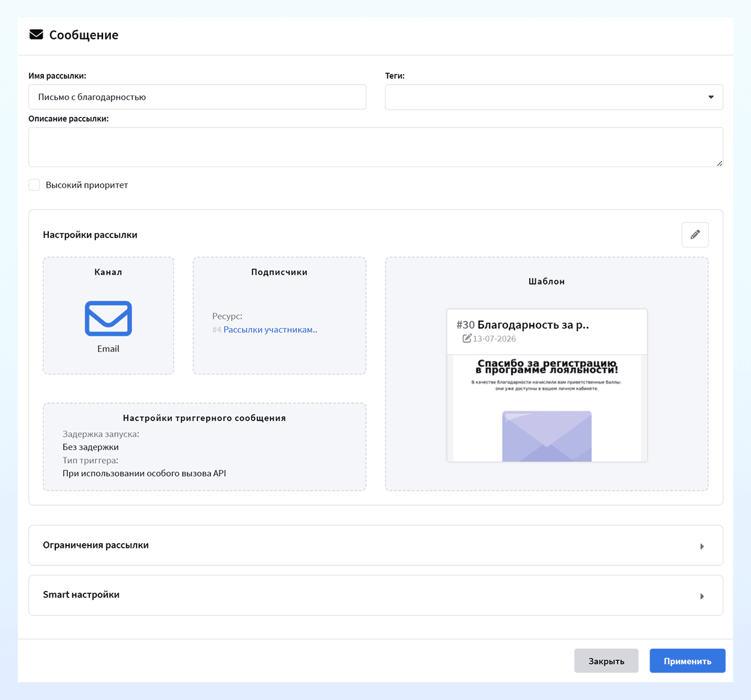Click the blue Email envelope icon
Image resolution: width=751 pixels, height=700 pixels.
[x=108, y=318]
